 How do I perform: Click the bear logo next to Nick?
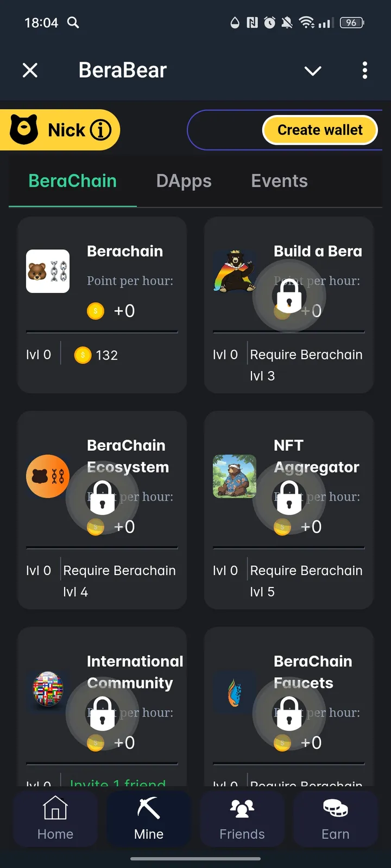coord(23,130)
